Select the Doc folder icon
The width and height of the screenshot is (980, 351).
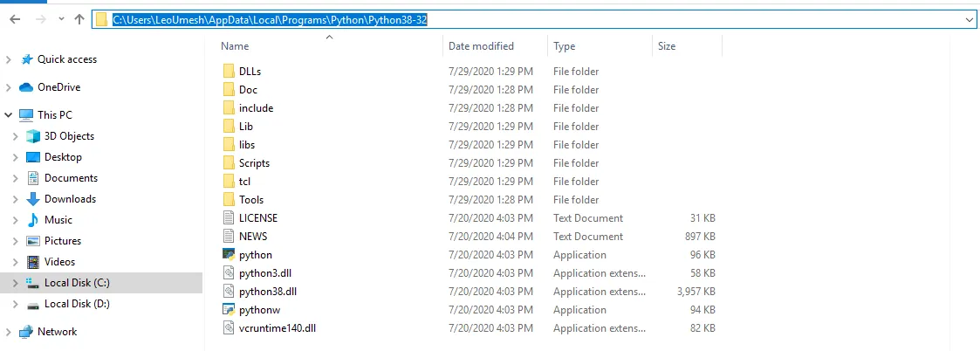(228, 89)
